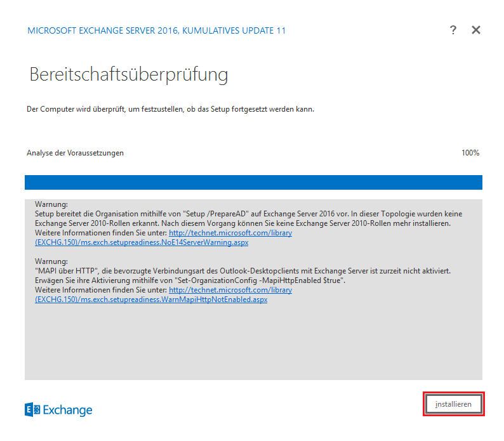Click the first 'Warnung:' label

coord(51,205)
